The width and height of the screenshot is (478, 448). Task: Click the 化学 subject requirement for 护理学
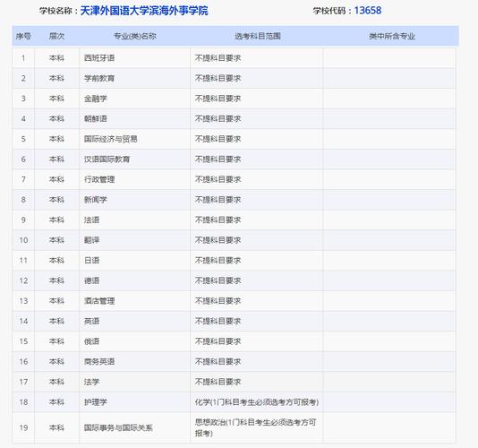click(x=257, y=402)
